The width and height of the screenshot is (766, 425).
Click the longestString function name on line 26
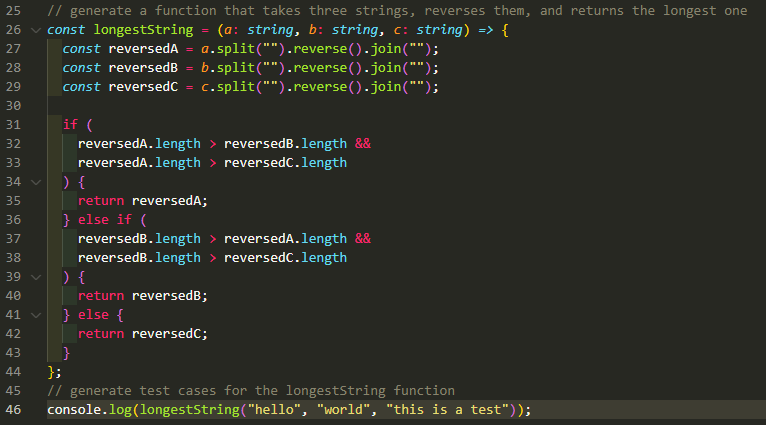[x=143, y=30]
